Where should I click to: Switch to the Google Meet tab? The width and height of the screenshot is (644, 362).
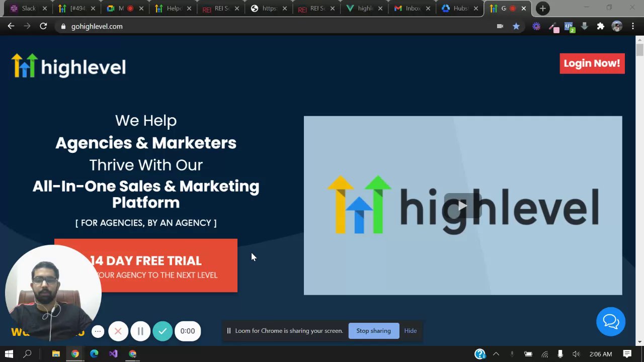pos(124,9)
